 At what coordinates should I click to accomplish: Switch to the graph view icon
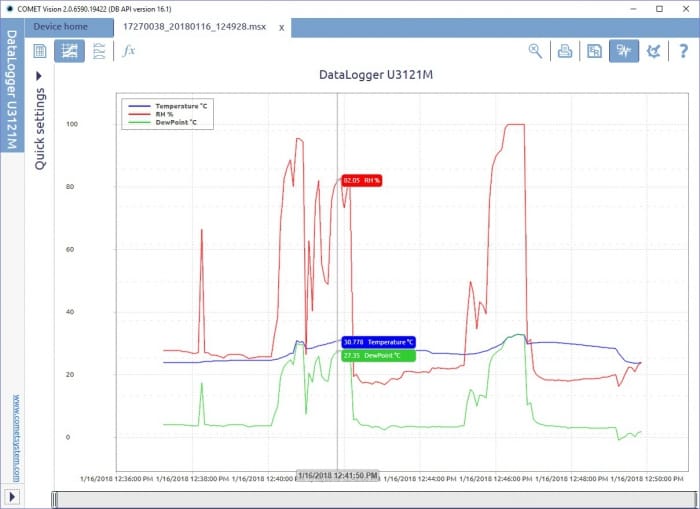[69, 51]
